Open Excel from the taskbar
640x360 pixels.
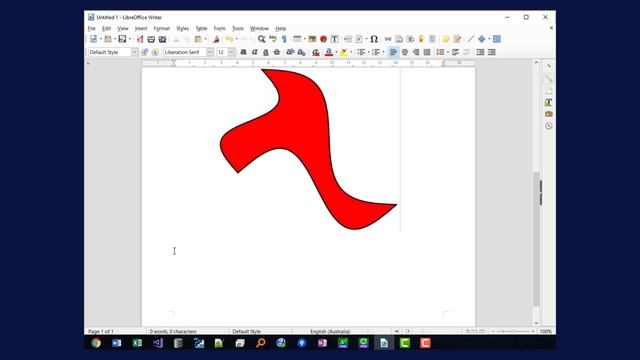pos(137,343)
